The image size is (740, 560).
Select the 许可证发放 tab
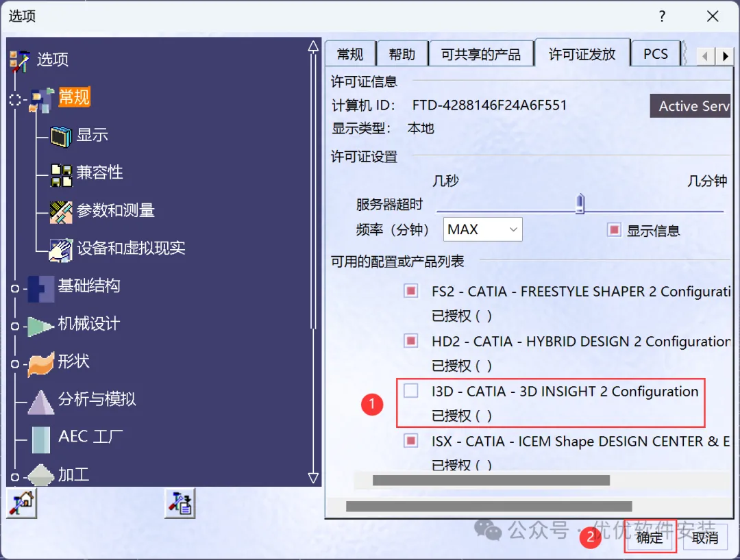582,53
